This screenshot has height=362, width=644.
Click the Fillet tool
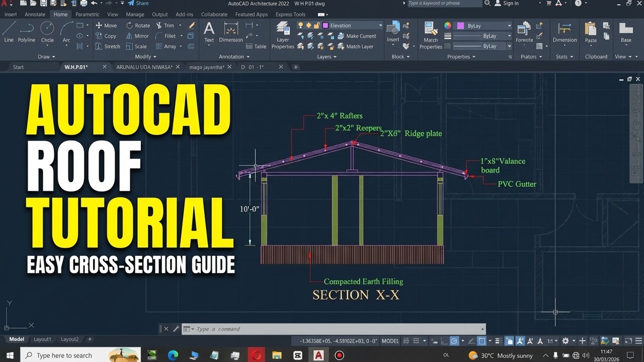[x=166, y=36]
